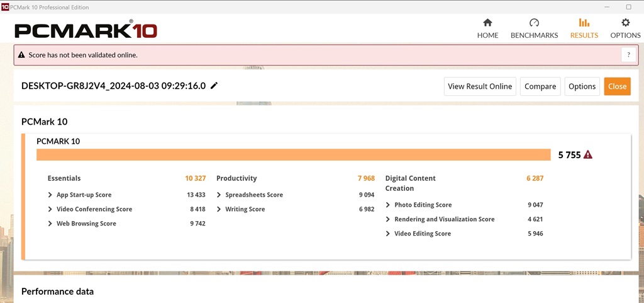
Task: Click the question mark help button
Action: point(628,55)
